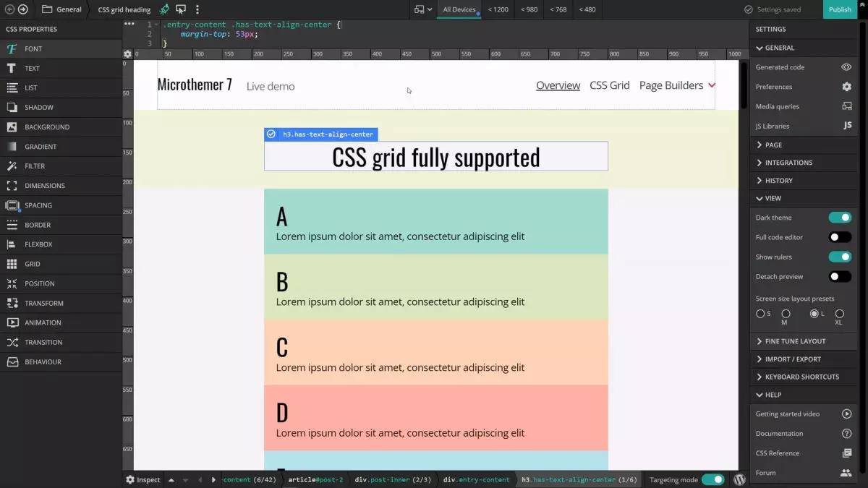Click the Publish button
This screenshot has width=868, height=488.
(x=840, y=9)
